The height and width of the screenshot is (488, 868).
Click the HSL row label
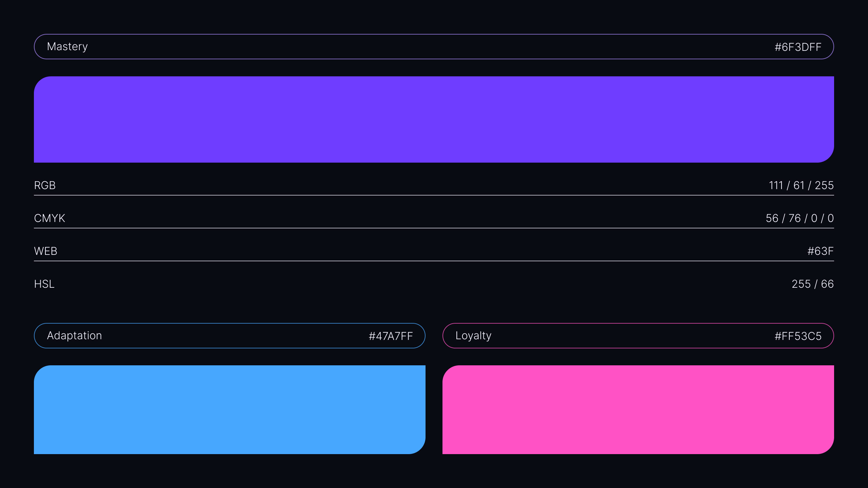pyautogui.click(x=44, y=284)
